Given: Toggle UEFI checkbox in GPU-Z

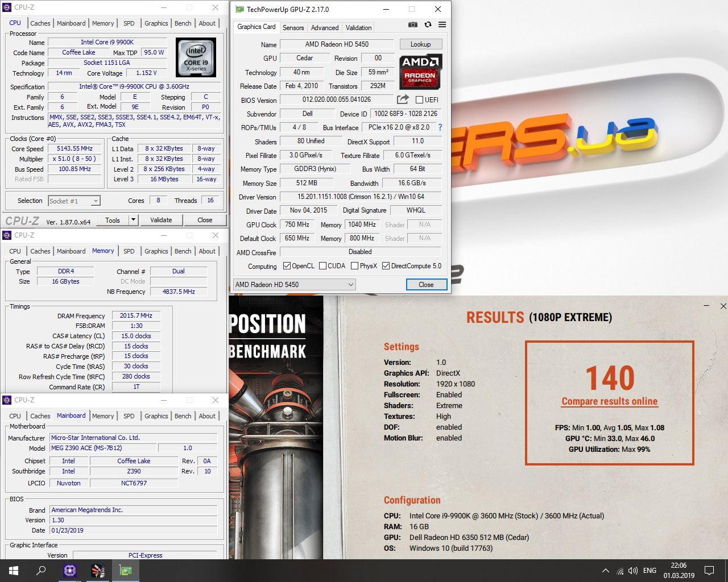Looking at the screenshot, I should point(419,100).
